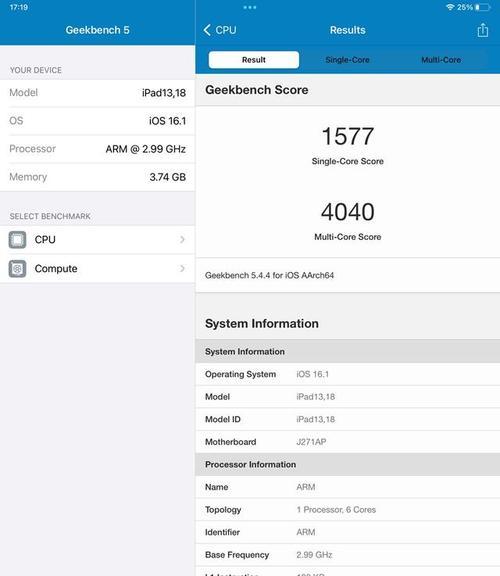Tap the single-core score 1577
The height and width of the screenshot is (576, 500).
click(348, 136)
